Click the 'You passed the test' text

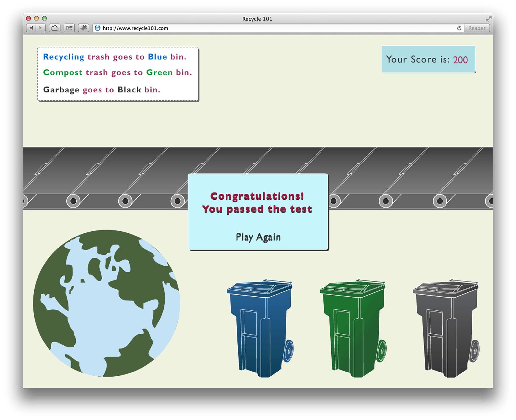[257, 209]
